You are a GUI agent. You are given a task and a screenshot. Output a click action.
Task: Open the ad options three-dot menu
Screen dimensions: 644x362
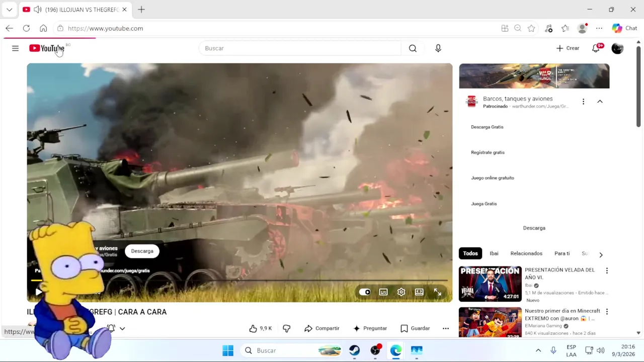pos(583,102)
